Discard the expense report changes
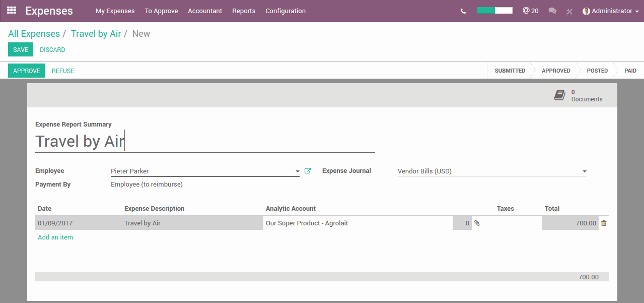 pos(52,49)
